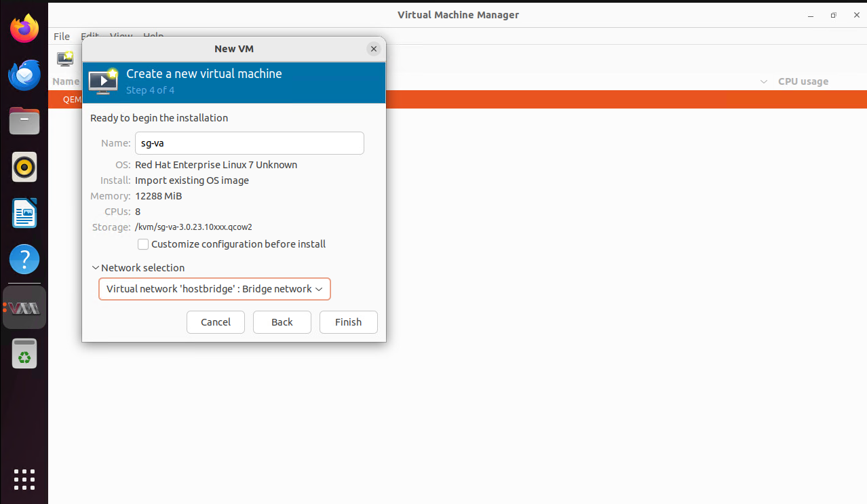This screenshot has height=504, width=867.
Task: Click the CPU usage column sort arrow
Action: [764, 81]
